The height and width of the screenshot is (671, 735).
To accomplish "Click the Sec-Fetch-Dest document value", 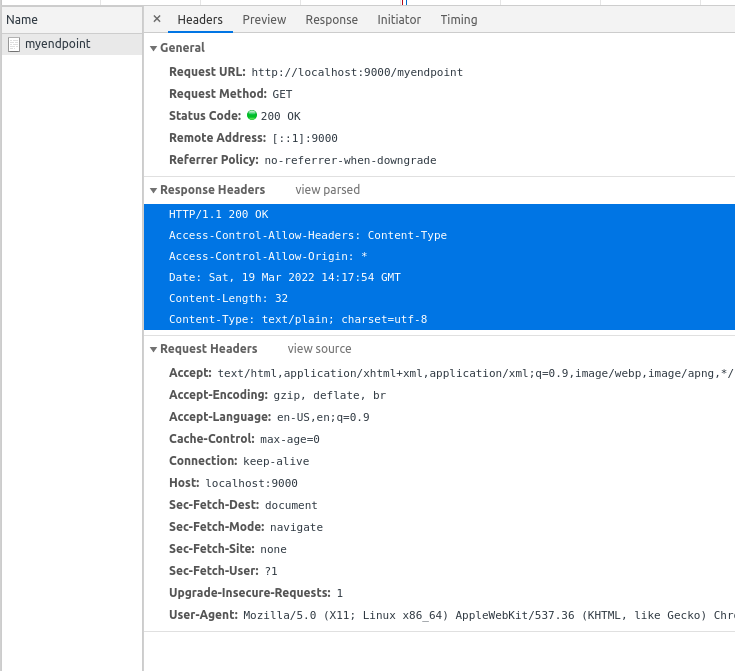I will click(x=291, y=505).
